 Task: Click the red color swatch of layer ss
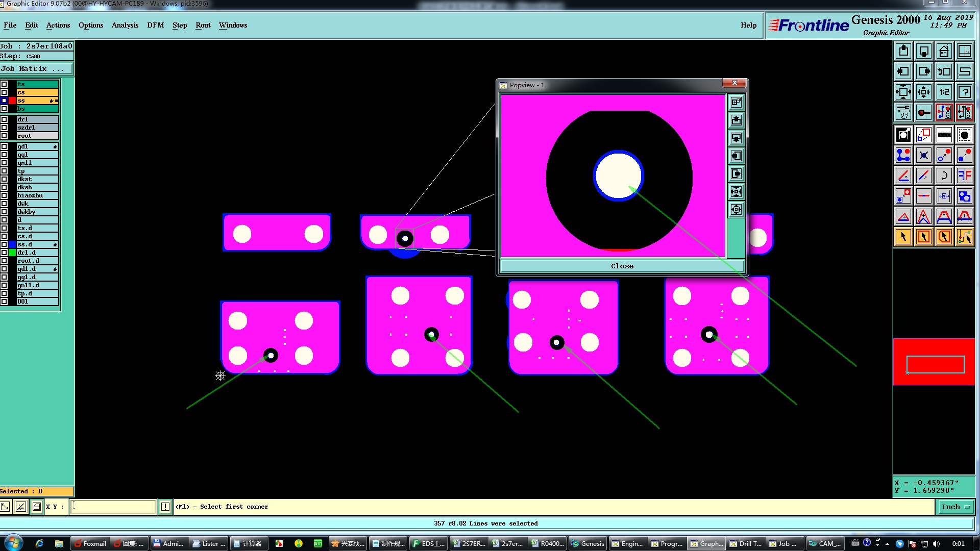pyautogui.click(x=12, y=101)
